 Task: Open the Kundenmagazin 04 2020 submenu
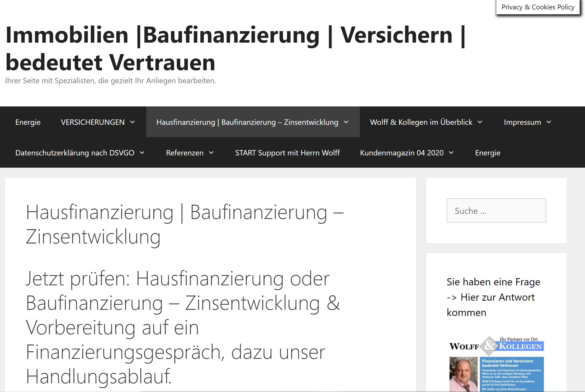point(451,153)
